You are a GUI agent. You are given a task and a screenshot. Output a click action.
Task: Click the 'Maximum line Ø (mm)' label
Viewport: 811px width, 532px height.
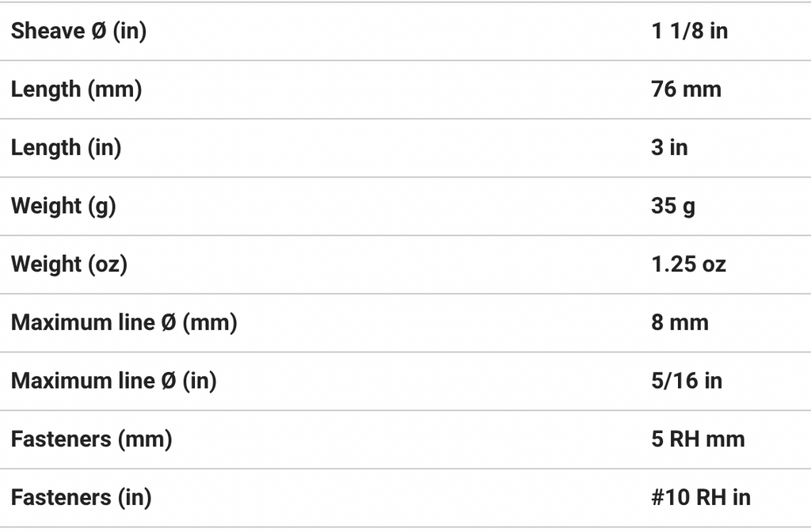(124, 322)
